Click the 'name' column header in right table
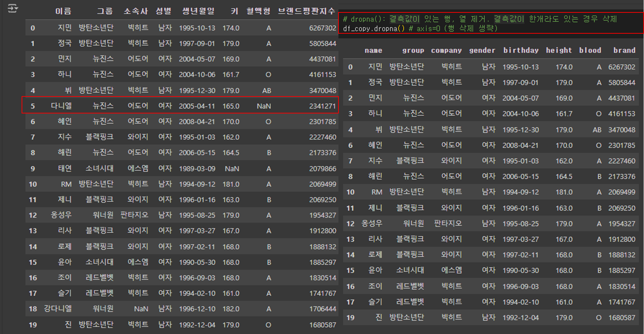This screenshot has width=644, height=334. click(x=374, y=50)
